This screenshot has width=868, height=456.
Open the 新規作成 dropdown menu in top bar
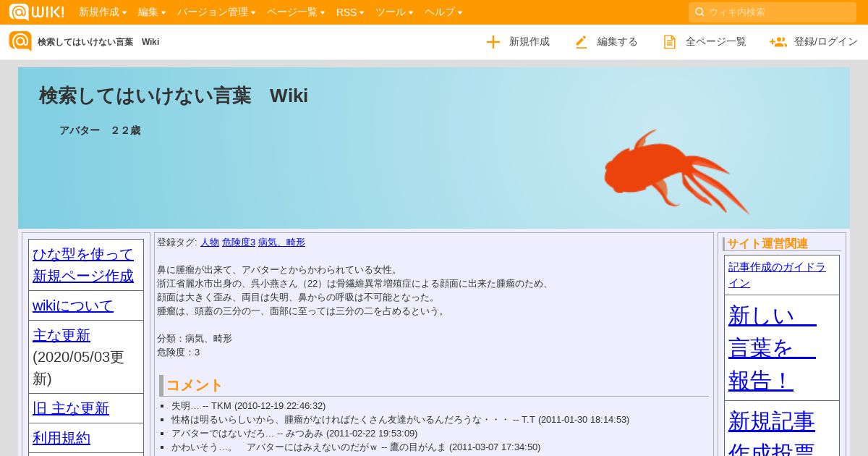pos(103,12)
